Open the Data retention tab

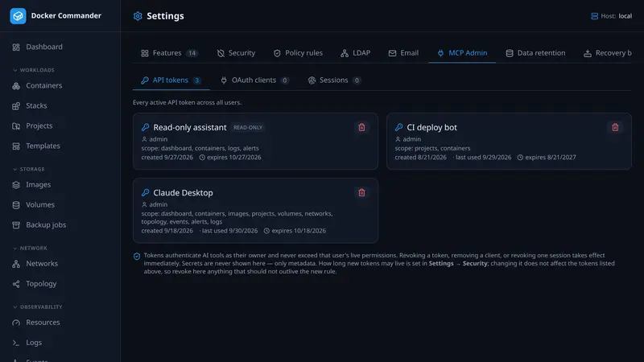point(535,53)
